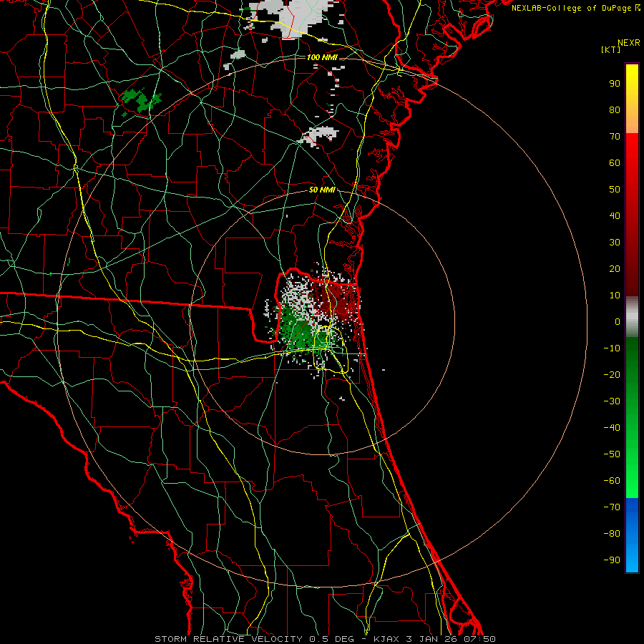The height and width of the screenshot is (644, 644).
Task: Click the -20 value on the velocity scale
Action: pyautogui.click(x=612, y=374)
